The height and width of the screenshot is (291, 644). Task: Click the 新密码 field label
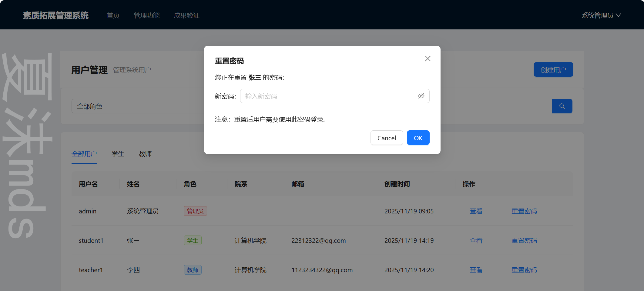[x=226, y=96]
